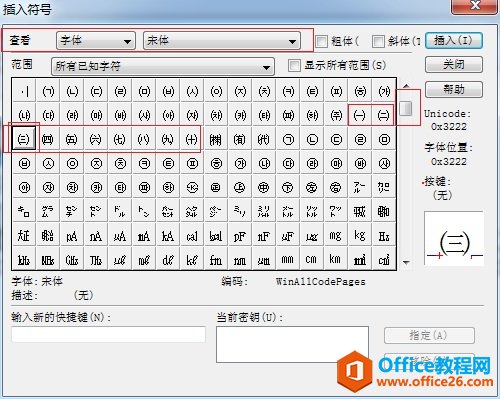Select the parenthesized 代 symbol cell
Viewport: 500px width, 399px height.
pyautogui.click(x=264, y=139)
